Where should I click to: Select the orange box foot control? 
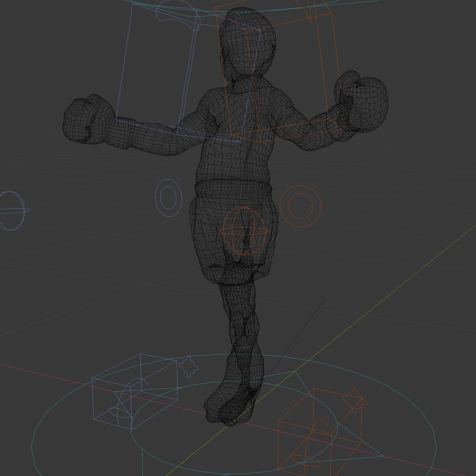320,432
